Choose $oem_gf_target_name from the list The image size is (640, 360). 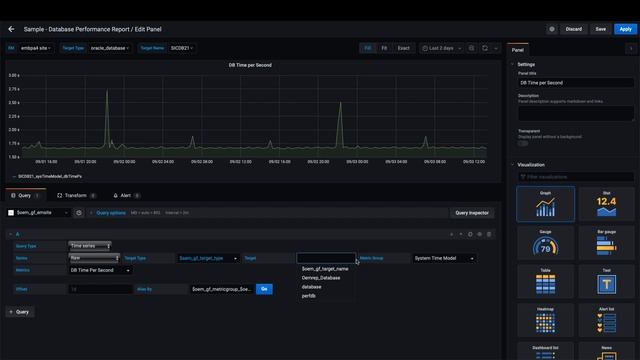pyautogui.click(x=325, y=269)
